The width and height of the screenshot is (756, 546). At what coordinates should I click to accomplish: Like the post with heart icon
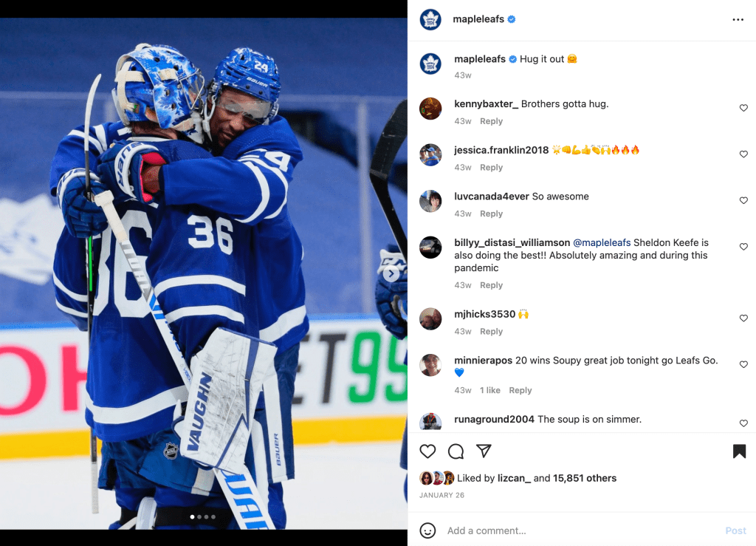(427, 451)
